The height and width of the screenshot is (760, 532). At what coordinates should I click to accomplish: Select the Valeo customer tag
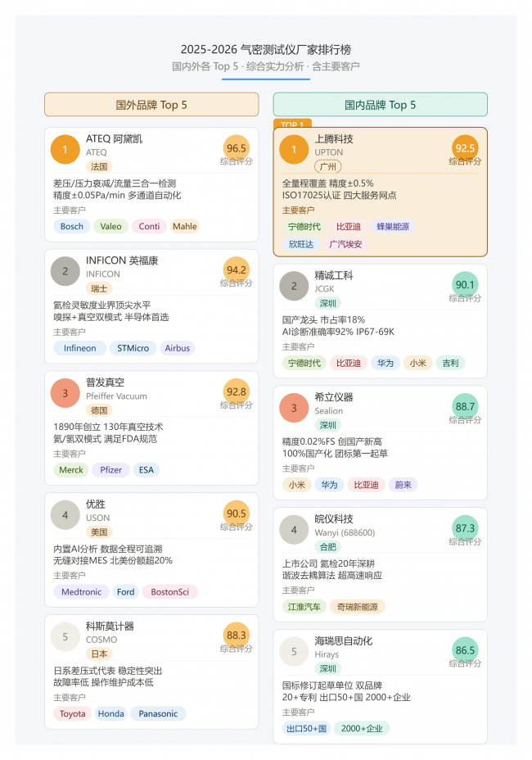coord(111,226)
